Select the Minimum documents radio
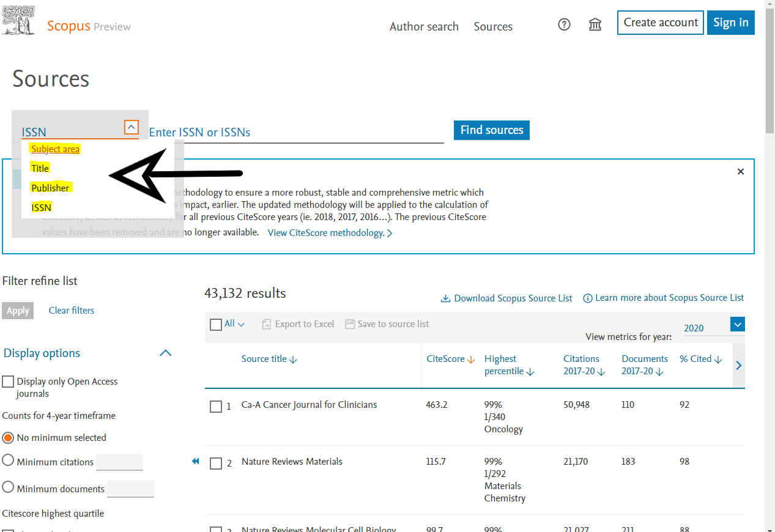Viewport: 775px width, 532px height. click(8, 487)
